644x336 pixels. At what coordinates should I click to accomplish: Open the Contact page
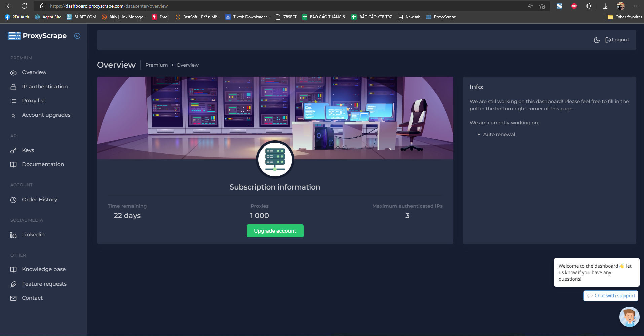32,298
